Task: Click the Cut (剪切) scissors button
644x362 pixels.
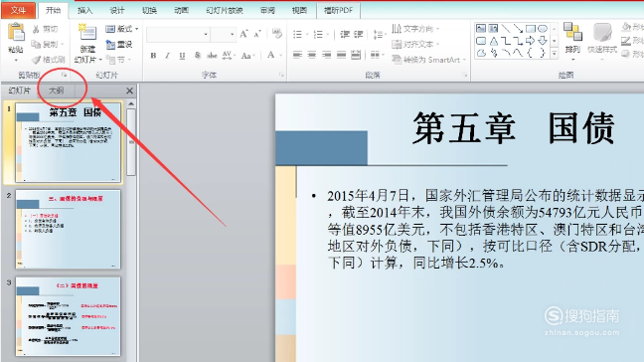Action: click(x=45, y=29)
